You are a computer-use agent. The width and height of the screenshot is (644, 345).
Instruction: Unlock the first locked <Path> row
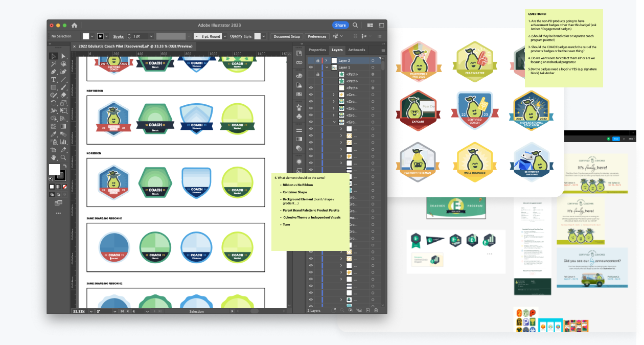coord(318,74)
